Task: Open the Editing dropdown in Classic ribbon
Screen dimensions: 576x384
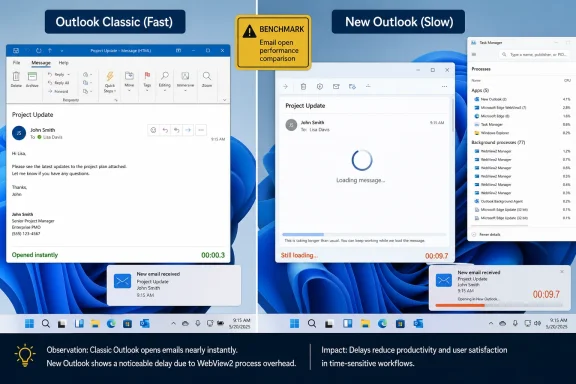Action: click(165, 81)
